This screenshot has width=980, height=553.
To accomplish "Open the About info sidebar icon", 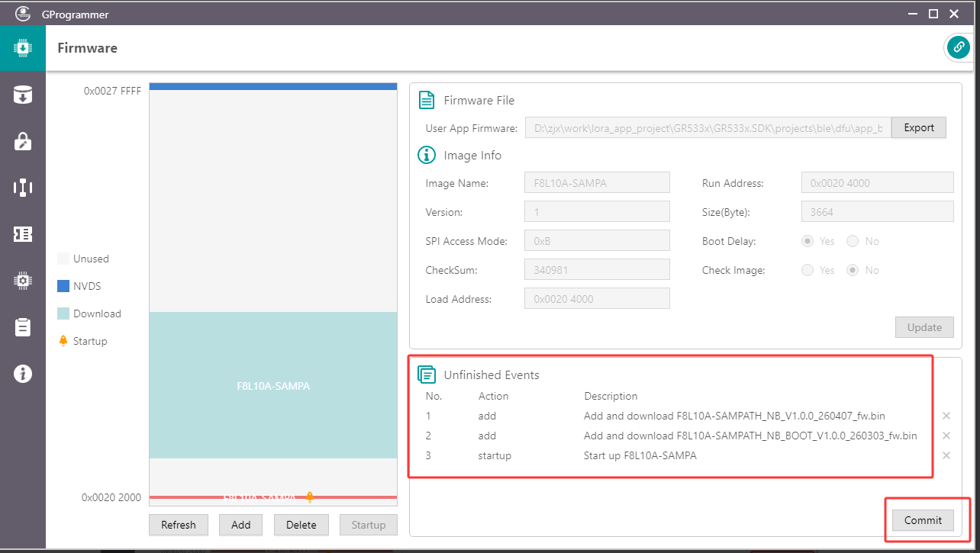I will pyautogui.click(x=23, y=374).
